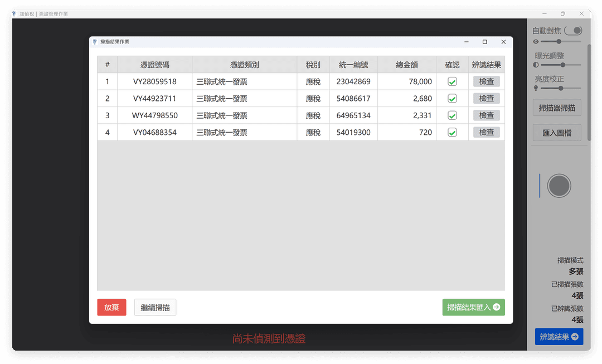Screen dimensions: 602x364
Task: Click the lightbulb icon beside 亮度校正 slider
Action: click(536, 88)
